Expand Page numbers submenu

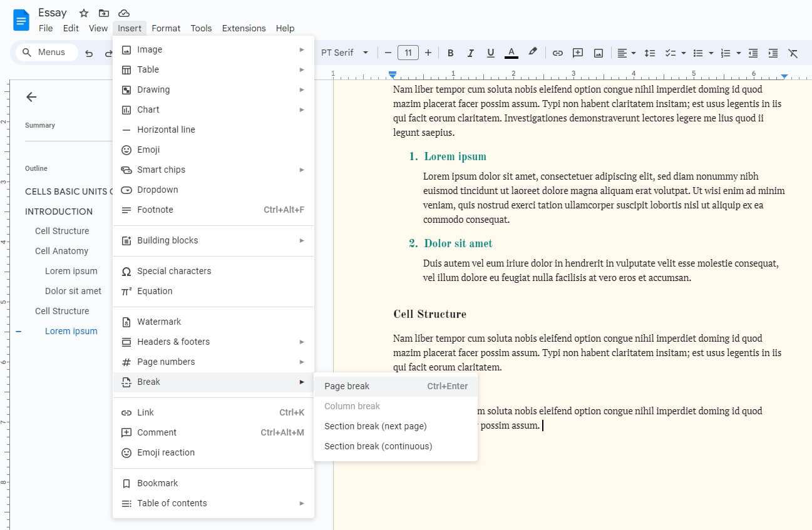coord(213,362)
